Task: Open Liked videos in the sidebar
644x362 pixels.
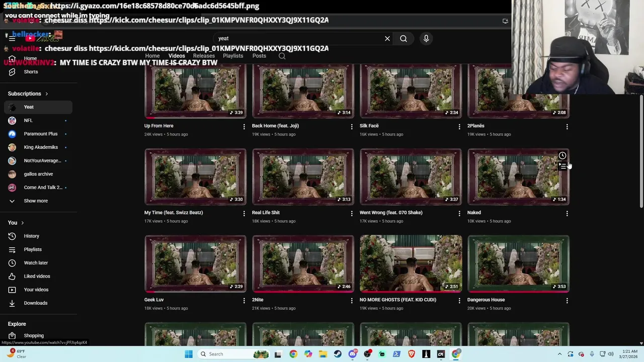Action: (x=38, y=276)
